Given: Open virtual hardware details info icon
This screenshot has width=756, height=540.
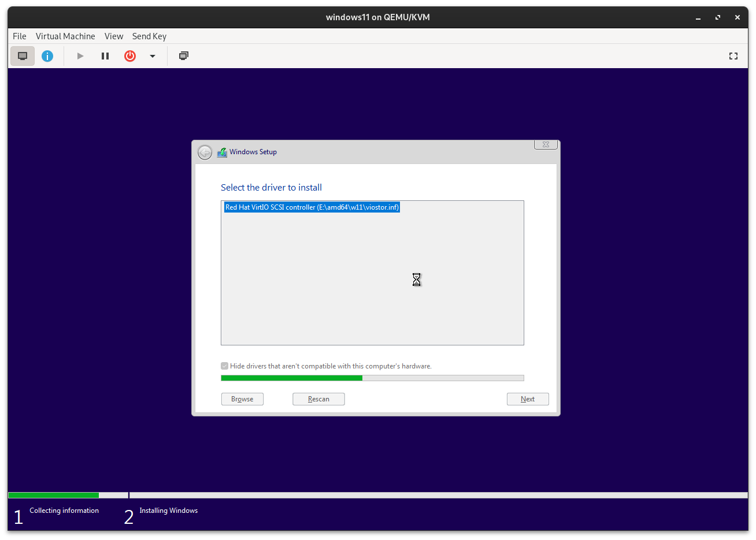Looking at the screenshot, I should pyautogui.click(x=47, y=56).
